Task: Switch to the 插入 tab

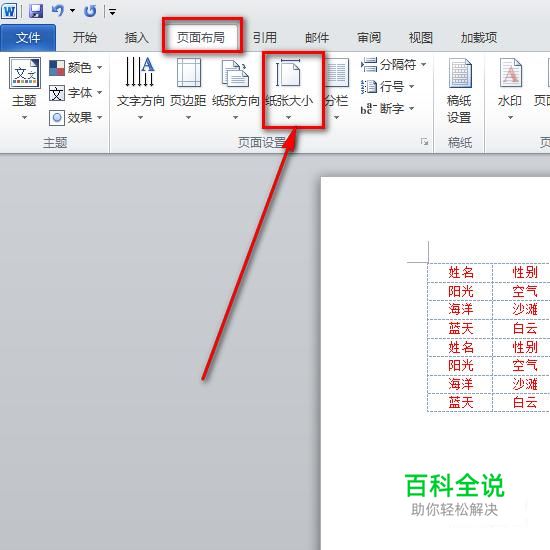Action: tap(136, 38)
